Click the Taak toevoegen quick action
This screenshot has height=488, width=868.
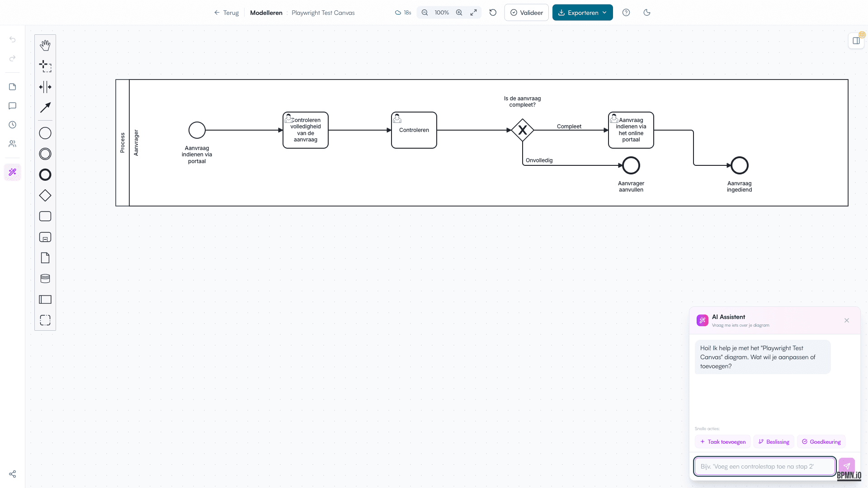point(722,441)
